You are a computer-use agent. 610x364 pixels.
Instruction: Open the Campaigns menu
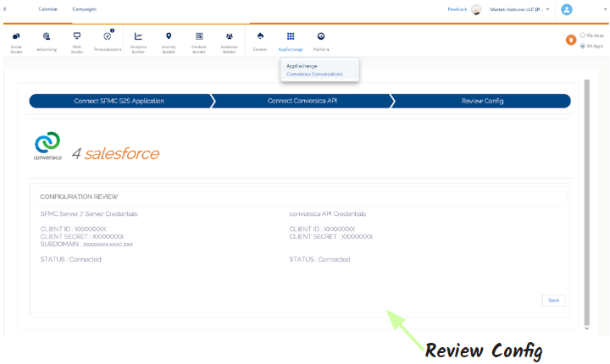click(85, 9)
